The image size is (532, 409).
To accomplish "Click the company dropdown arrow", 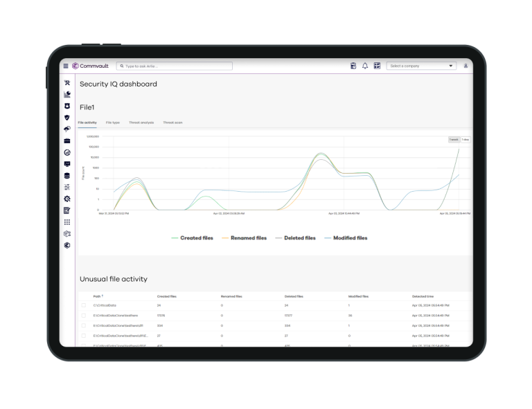I will pyautogui.click(x=451, y=66).
